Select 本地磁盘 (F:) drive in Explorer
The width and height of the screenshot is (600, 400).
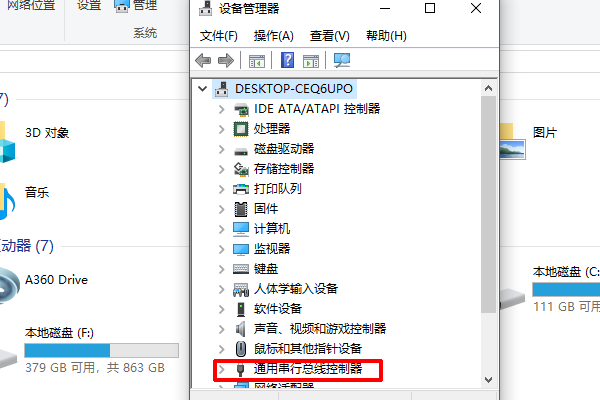(x=90, y=349)
